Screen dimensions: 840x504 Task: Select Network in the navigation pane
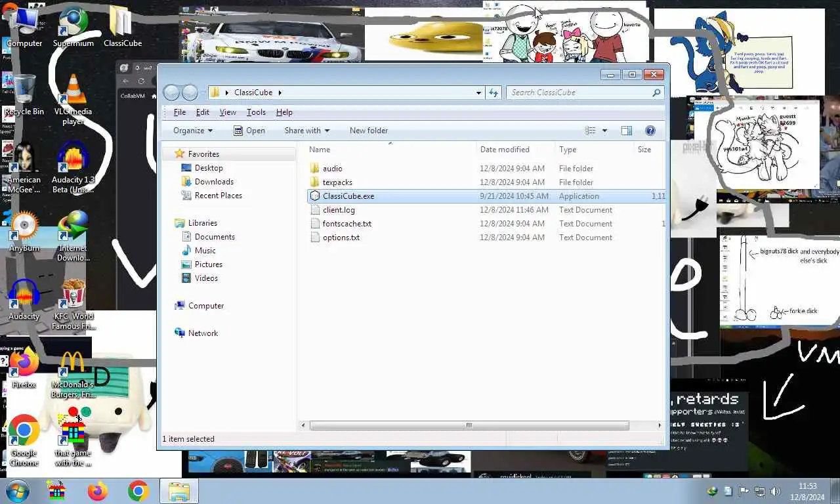pos(203,333)
